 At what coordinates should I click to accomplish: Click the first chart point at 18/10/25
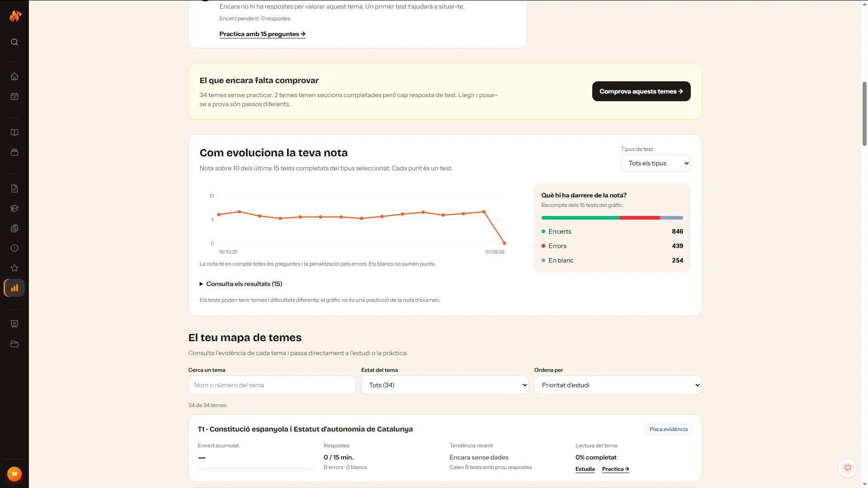[x=219, y=215]
